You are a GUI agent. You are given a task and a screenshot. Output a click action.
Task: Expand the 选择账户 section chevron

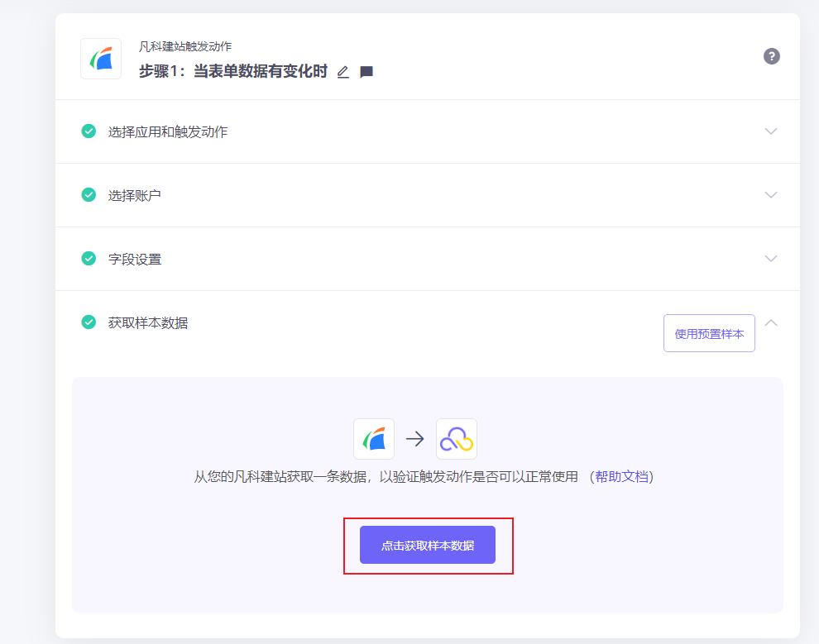click(x=771, y=194)
